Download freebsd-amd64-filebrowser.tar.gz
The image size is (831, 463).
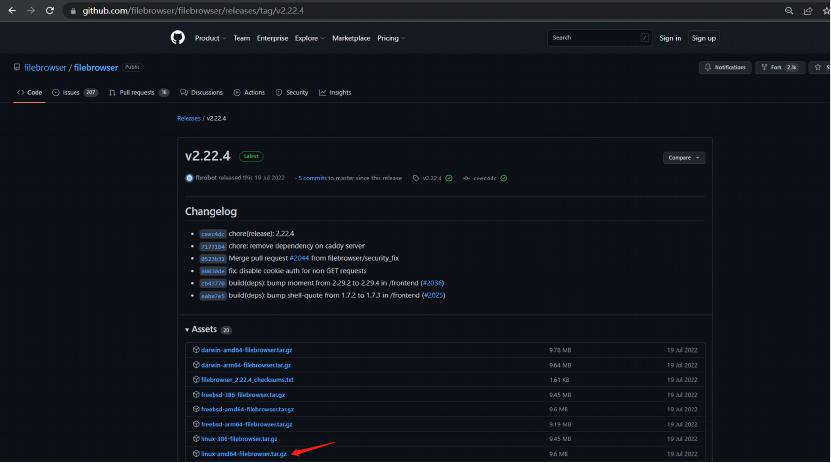(247, 409)
